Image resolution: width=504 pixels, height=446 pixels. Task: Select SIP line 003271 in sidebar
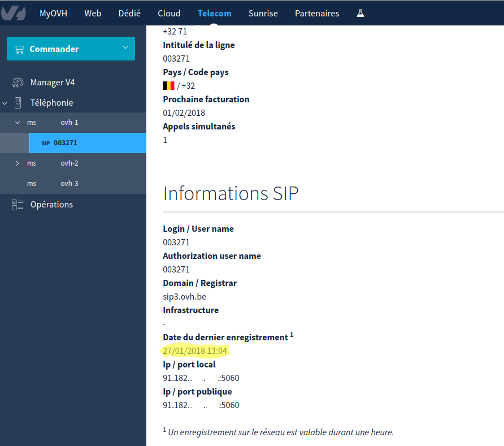coord(65,143)
